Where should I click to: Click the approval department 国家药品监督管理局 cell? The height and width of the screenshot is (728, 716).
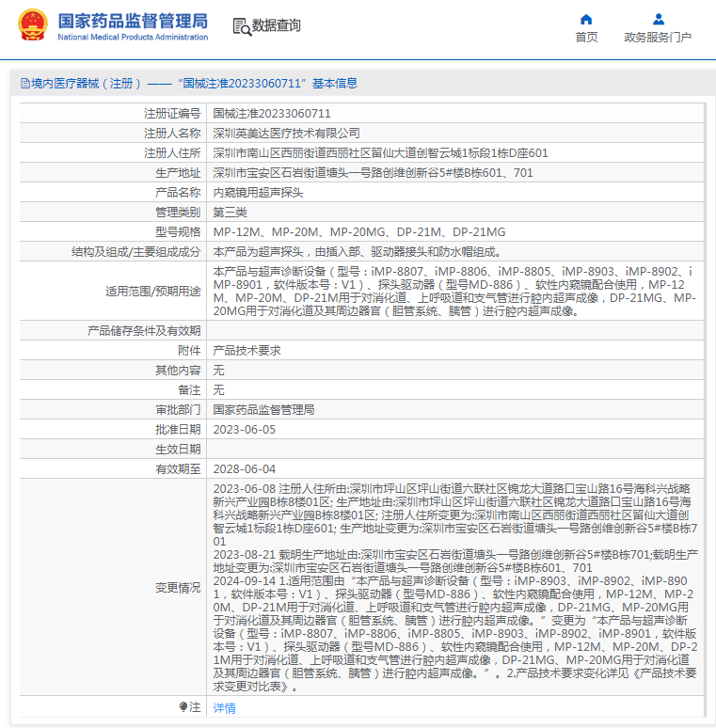(x=263, y=409)
